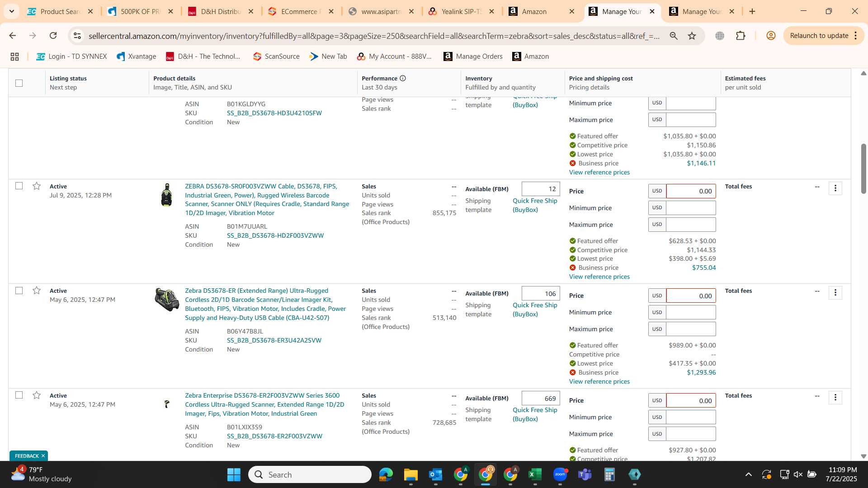
Task: Click the Chrome menu three dots
Action: 855,36
